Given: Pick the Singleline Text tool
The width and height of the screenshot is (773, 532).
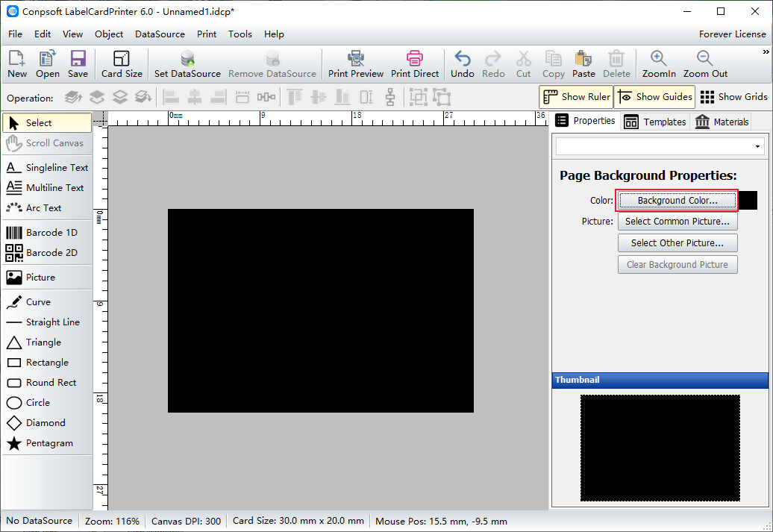Looking at the screenshot, I should [47, 168].
